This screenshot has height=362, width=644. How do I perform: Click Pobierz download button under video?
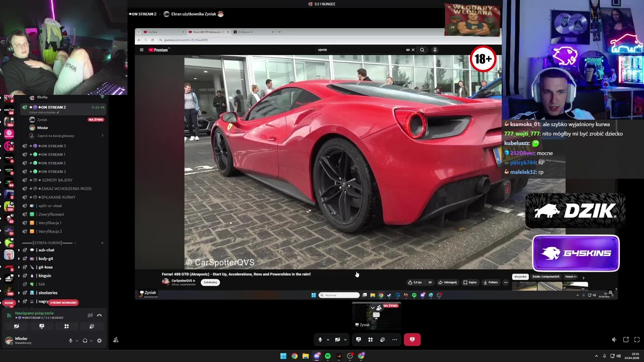pyautogui.click(x=491, y=282)
